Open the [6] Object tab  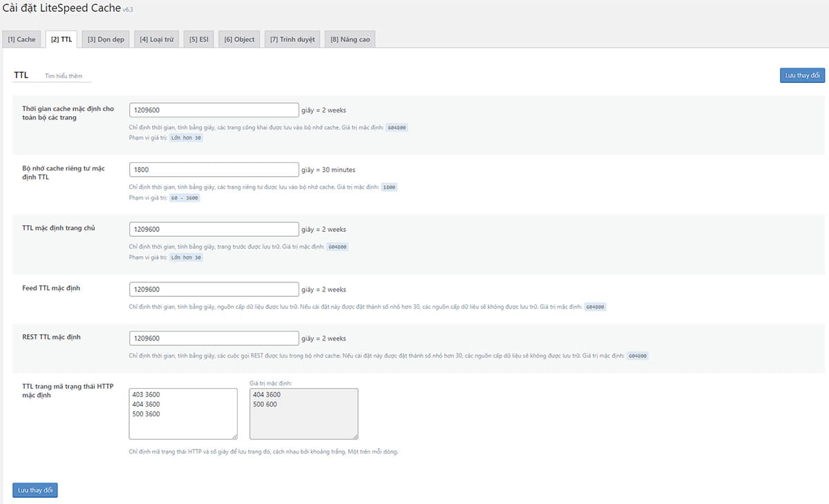(x=239, y=39)
